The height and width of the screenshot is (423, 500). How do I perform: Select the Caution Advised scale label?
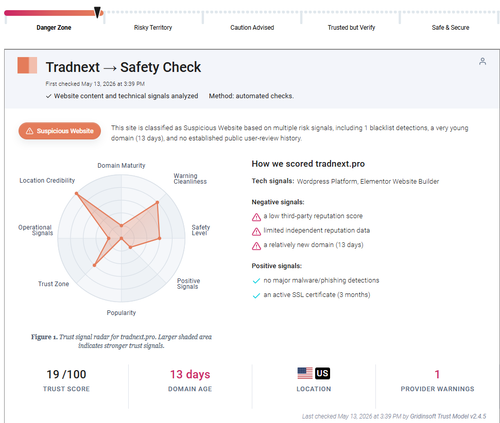pyautogui.click(x=252, y=28)
